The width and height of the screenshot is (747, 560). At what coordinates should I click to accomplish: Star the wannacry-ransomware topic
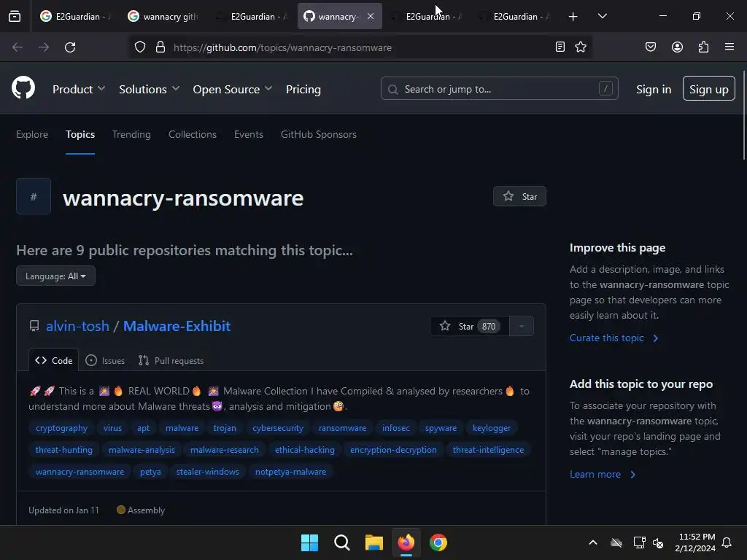[x=519, y=196]
